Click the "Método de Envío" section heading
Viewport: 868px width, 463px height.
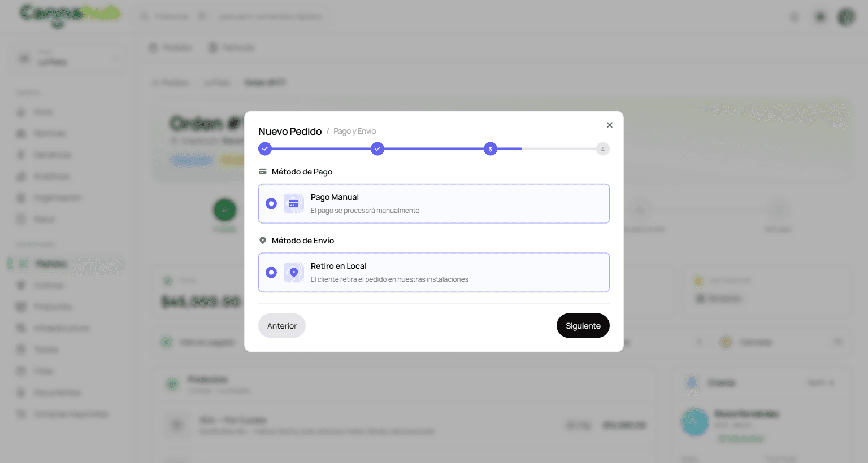click(x=303, y=241)
